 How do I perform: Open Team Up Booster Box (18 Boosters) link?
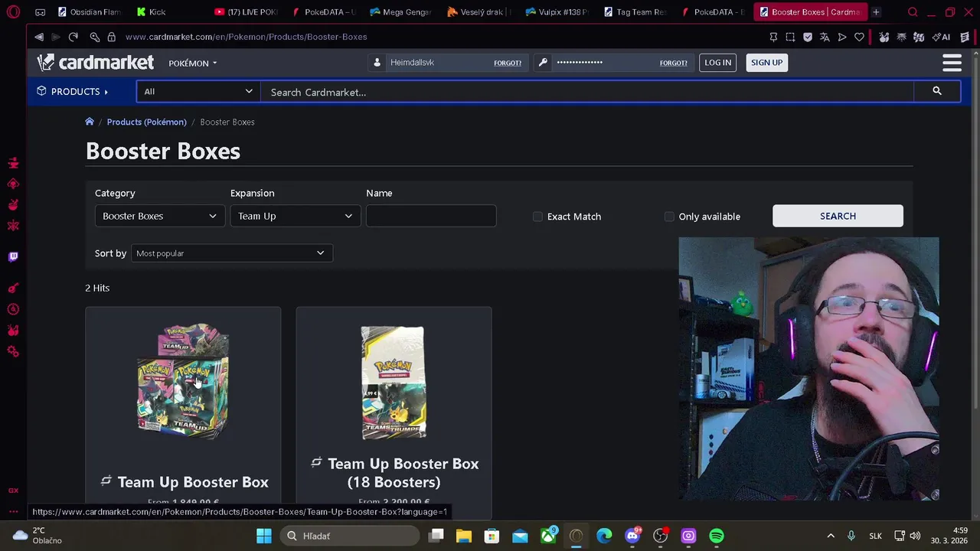click(x=403, y=473)
